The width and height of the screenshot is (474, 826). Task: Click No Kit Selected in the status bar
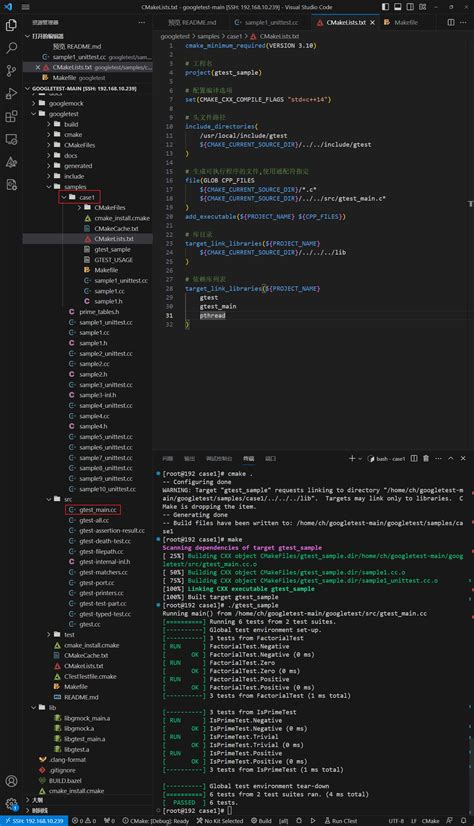(220, 821)
